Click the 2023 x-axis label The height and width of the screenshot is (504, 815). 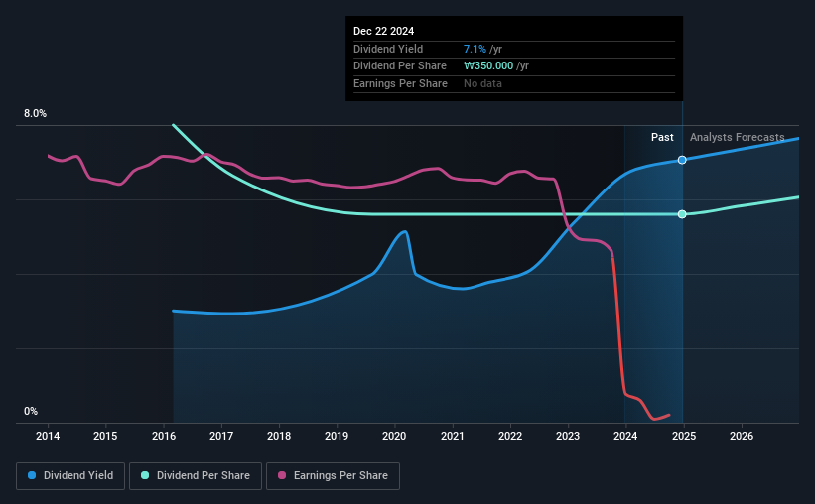tap(568, 436)
